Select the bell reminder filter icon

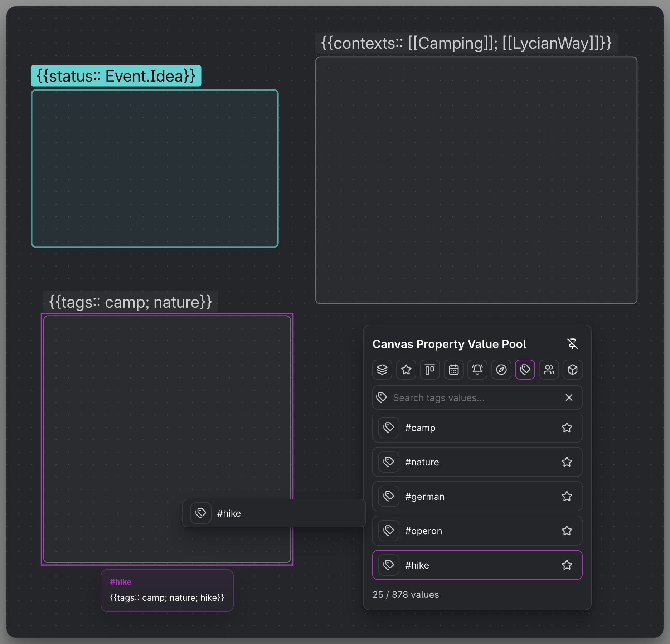point(477,370)
